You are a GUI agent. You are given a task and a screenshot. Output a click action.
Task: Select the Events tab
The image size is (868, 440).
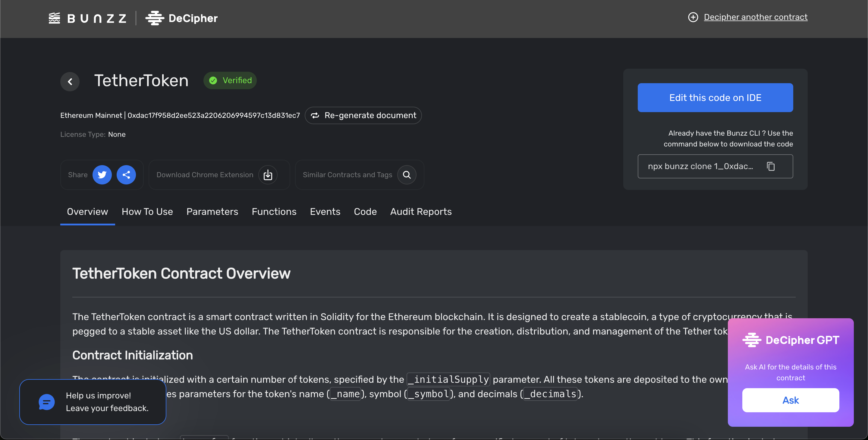[x=325, y=212]
